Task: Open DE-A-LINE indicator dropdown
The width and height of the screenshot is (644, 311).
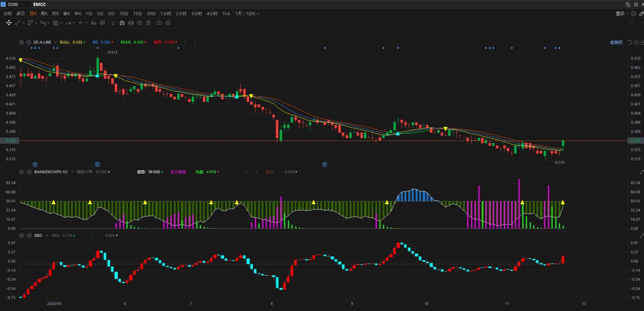Action: pyautogui.click(x=56, y=42)
